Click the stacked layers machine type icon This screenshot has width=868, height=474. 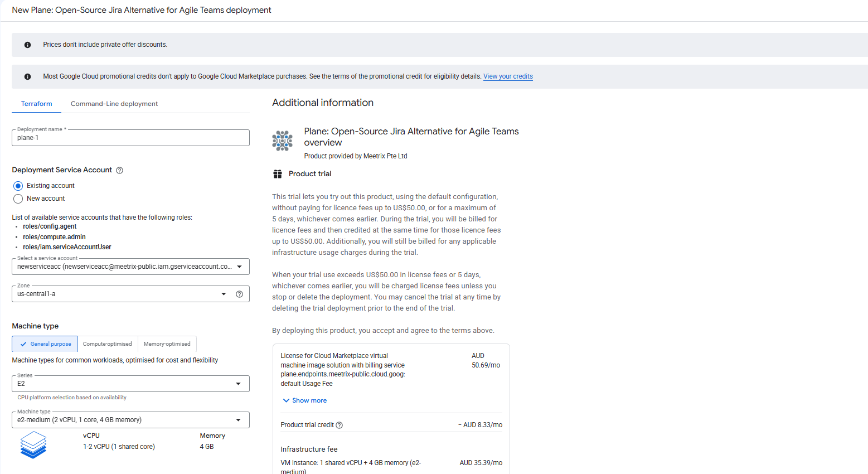(33, 444)
